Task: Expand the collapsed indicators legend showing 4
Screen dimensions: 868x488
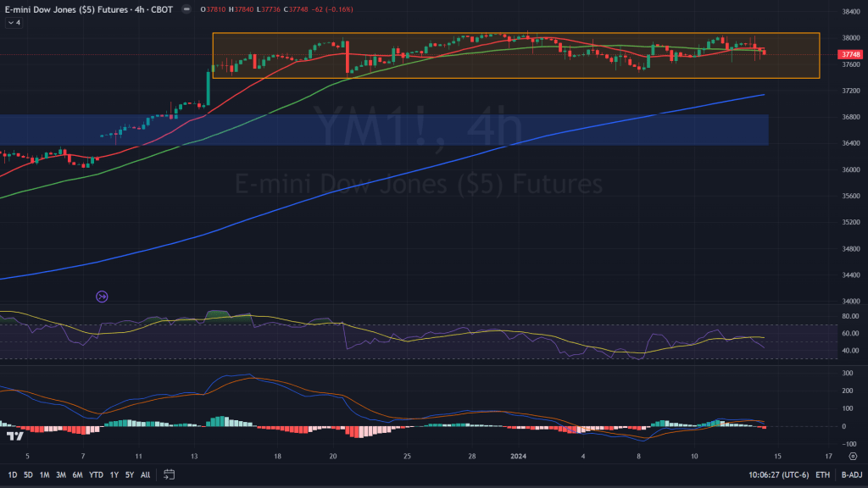Action: [x=14, y=23]
